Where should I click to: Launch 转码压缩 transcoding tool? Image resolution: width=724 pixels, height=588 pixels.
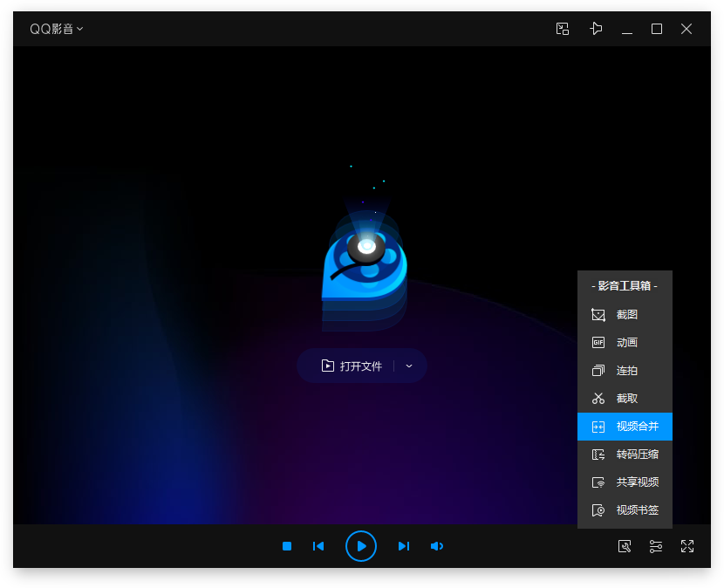(x=625, y=455)
